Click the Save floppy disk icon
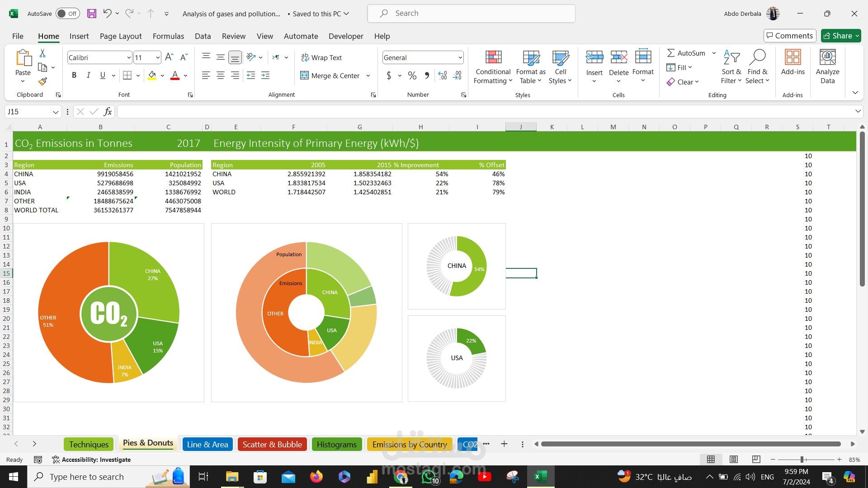Viewport: 868px width, 488px height. [x=92, y=14]
